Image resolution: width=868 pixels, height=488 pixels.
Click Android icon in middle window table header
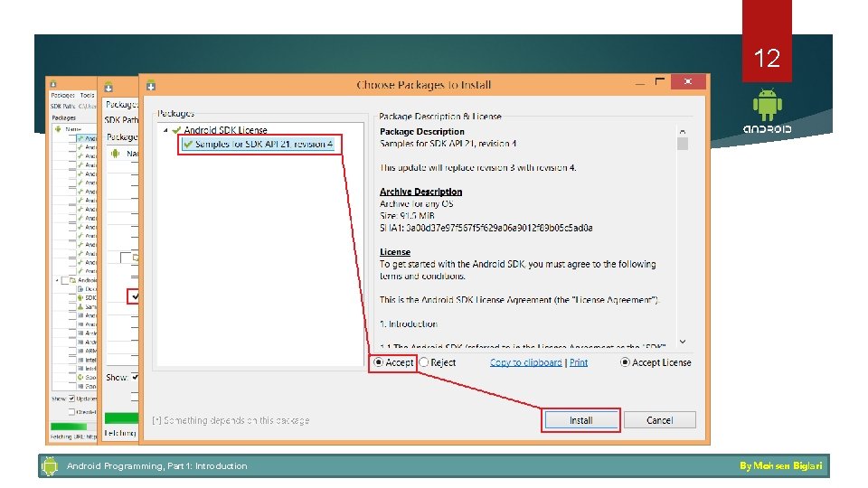tap(115, 154)
